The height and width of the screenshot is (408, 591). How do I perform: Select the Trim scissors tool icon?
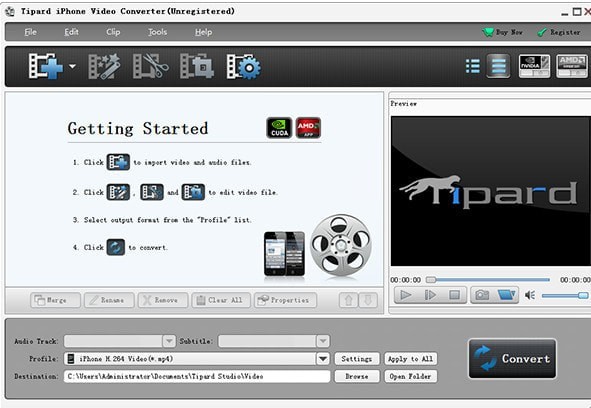(x=150, y=66)
